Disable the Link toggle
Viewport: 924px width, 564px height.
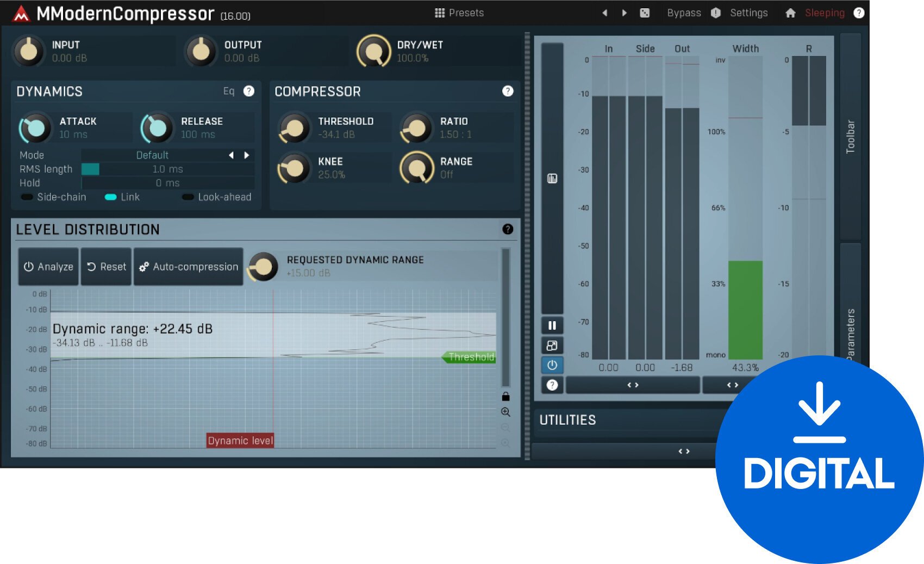110,197
